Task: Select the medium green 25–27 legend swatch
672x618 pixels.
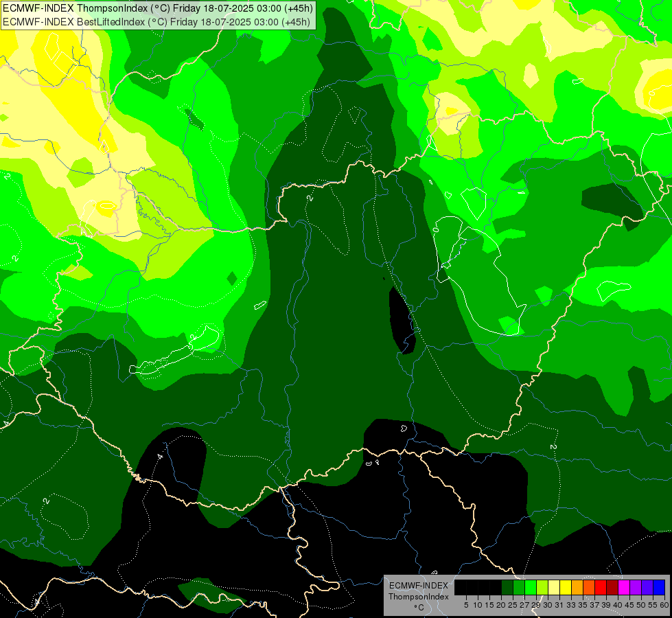Action: [x=519, y=587]
